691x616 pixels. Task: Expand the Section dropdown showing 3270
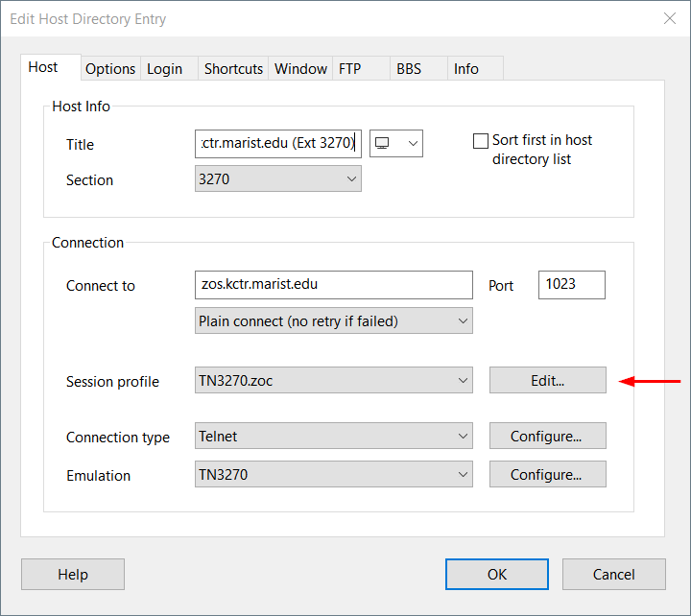(277, 179)
